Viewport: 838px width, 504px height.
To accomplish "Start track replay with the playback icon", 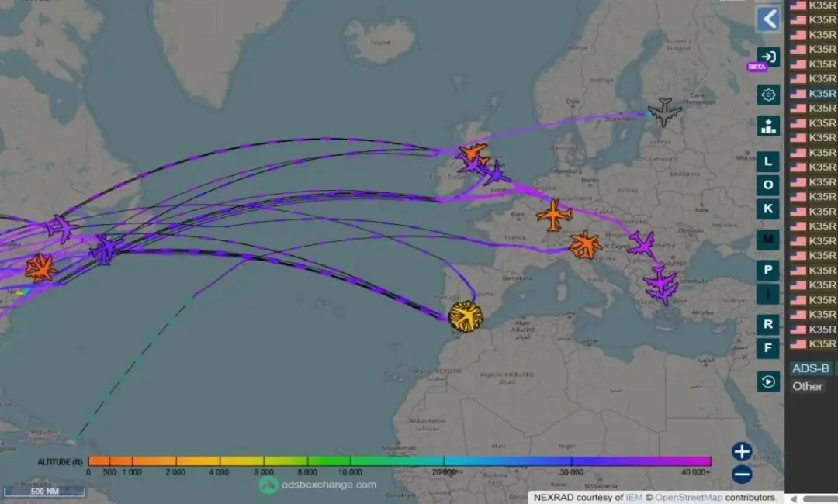I will point(768,381).
